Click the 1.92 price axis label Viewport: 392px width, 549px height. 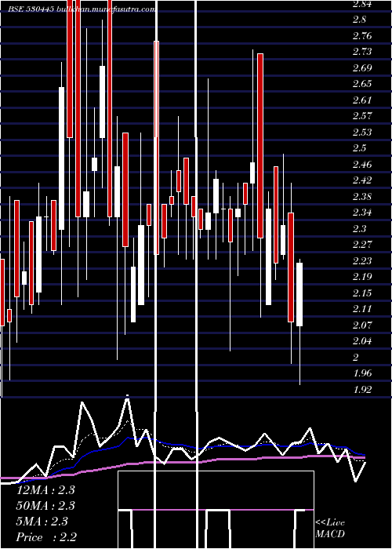pyautogui.click(x=362, y=389)
